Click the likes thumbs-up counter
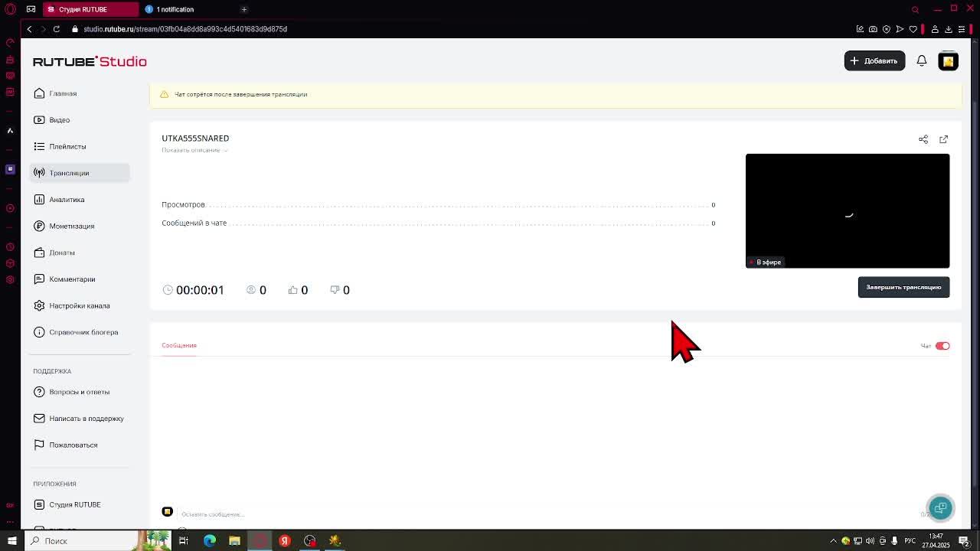 click(298, 290)
